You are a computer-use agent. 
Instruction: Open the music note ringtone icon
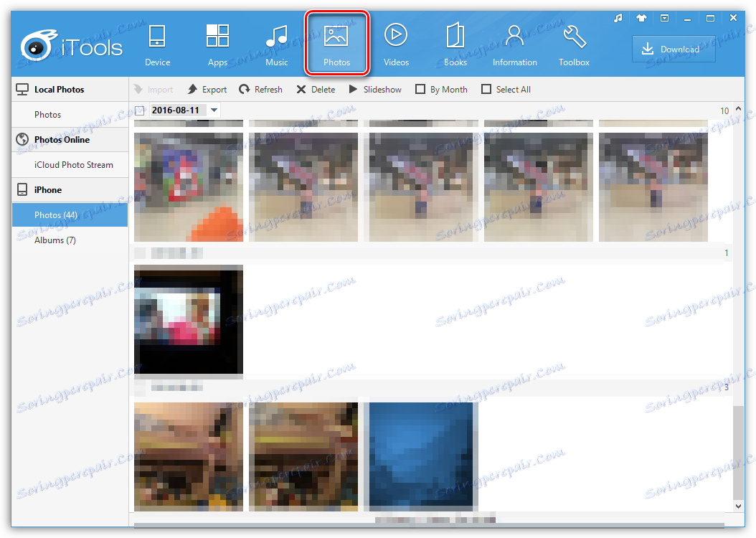pyautogui.click(x=618, y=19)
